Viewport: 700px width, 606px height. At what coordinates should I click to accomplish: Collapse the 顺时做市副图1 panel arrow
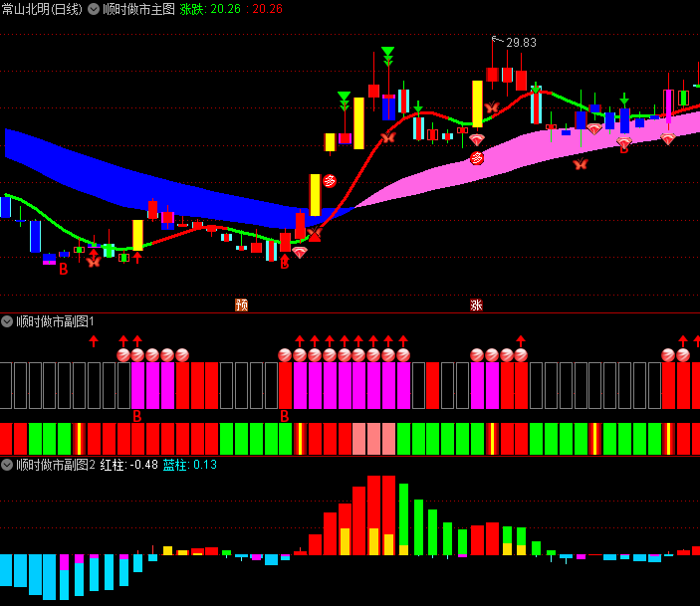[x=7, y=321]
